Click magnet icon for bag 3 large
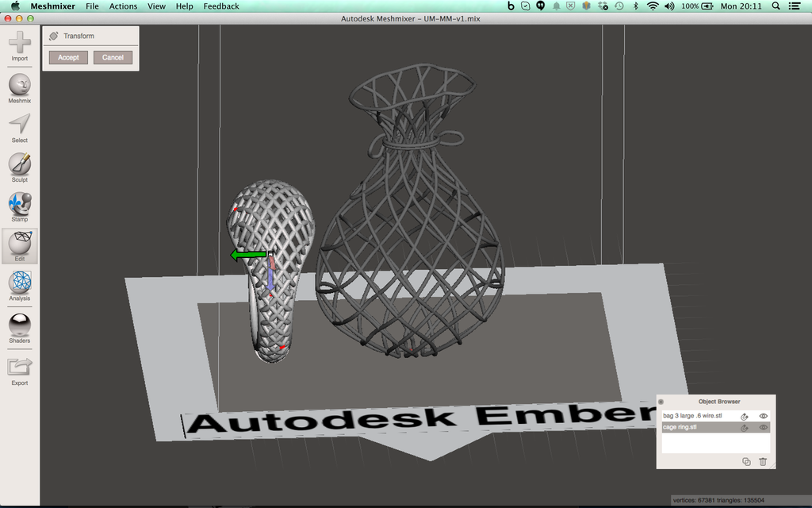 click(744, 416)
